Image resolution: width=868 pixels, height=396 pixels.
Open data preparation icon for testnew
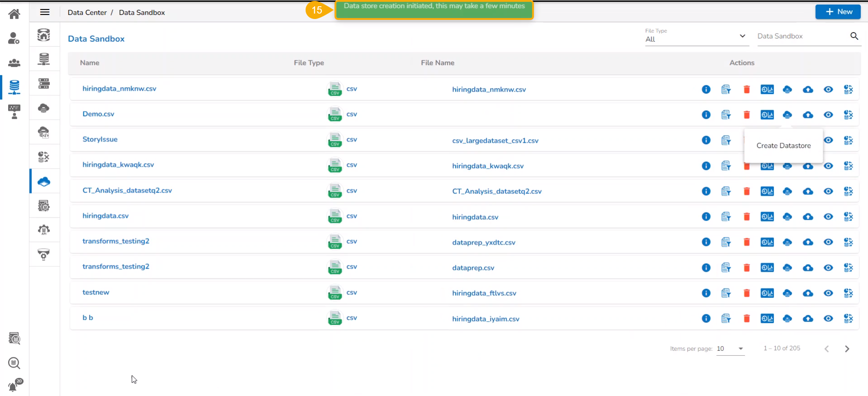[x=849, y=293]
